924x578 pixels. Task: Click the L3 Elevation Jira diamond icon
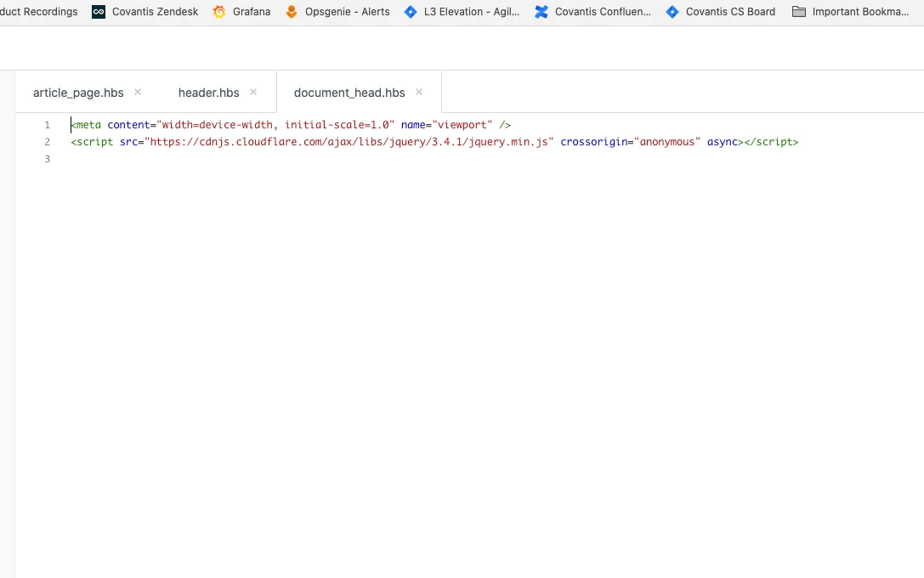click(411, 12)
